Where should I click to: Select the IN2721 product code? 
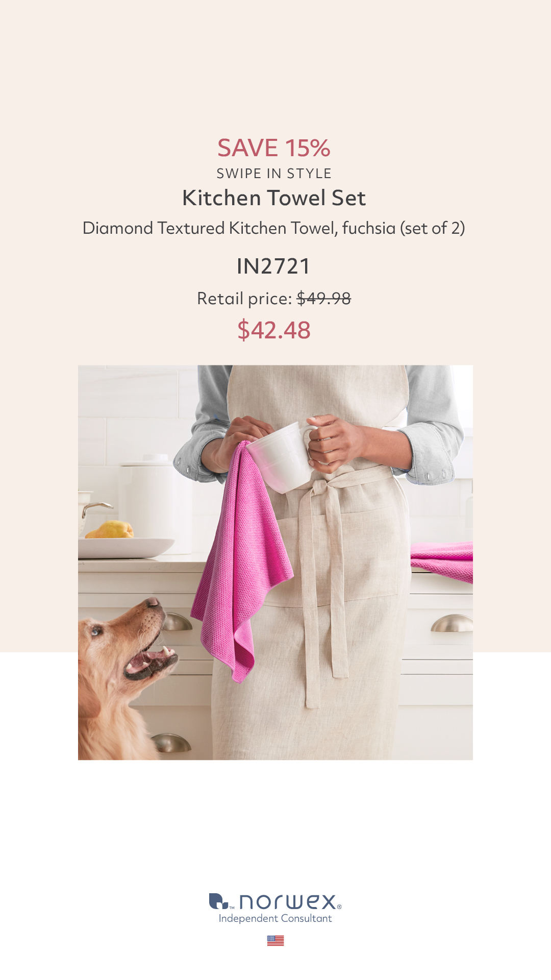click(x=274, y=266)
